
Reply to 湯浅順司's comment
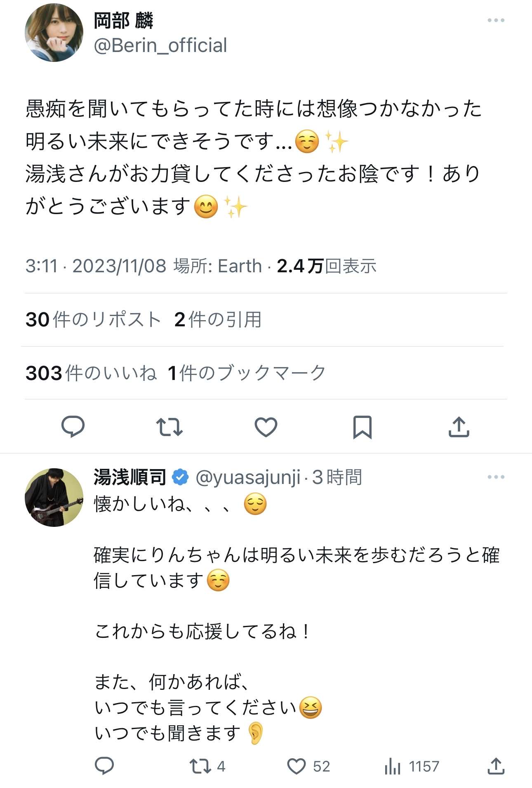104,766
